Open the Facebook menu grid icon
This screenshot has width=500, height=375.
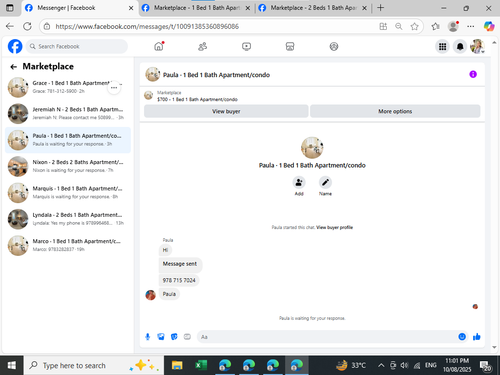coord(442,47)
